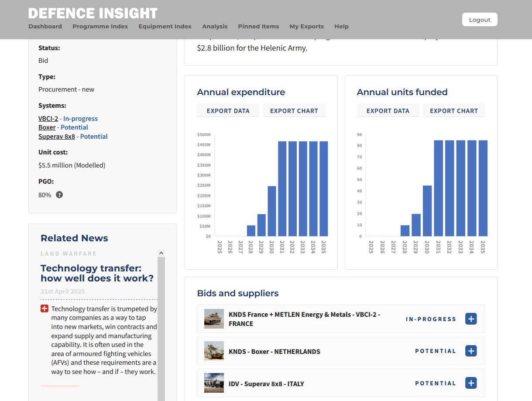532x401 pixels.
Task: Click the IN-PROGRESS label on the VBCI-2 bid
Action: click(431, 319)
